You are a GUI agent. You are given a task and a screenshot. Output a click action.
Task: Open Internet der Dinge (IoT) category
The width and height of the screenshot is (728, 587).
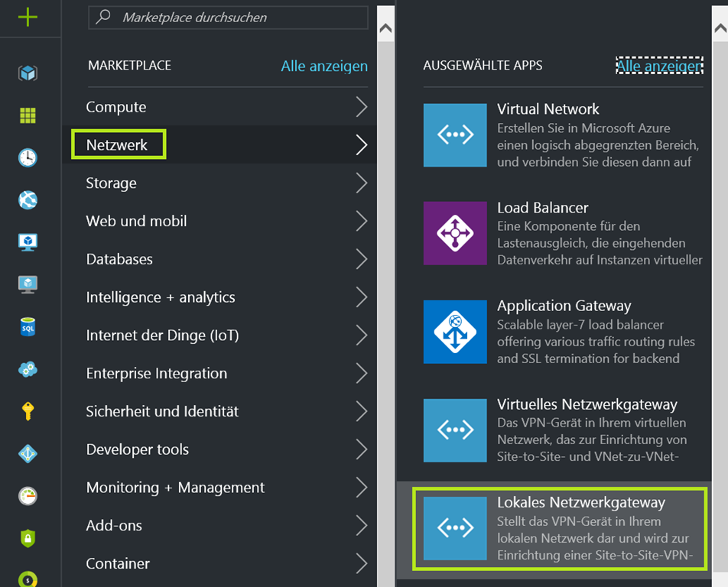(x=162, y=336)
